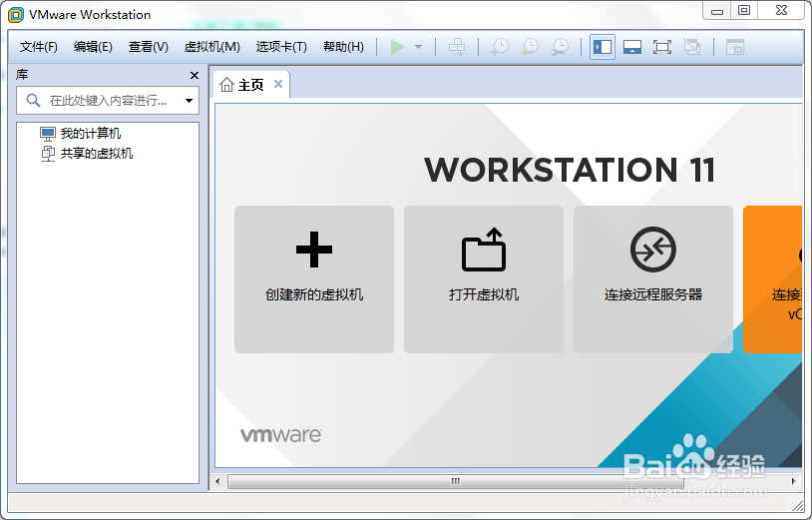Click the scrollbar right arrow
Screen dimensions: 812x520
[793, 481]
